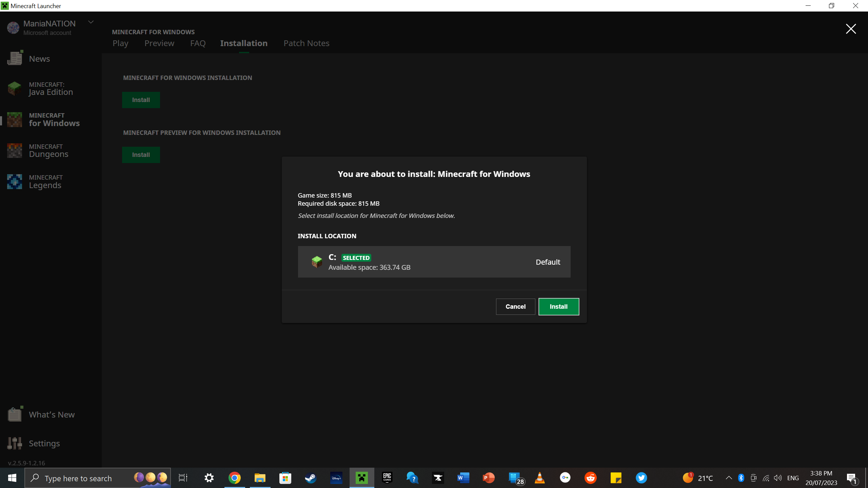Open Steam from the taskbar
The width and height of the screenshot is (868, 488).
click(x=311, y=478)
